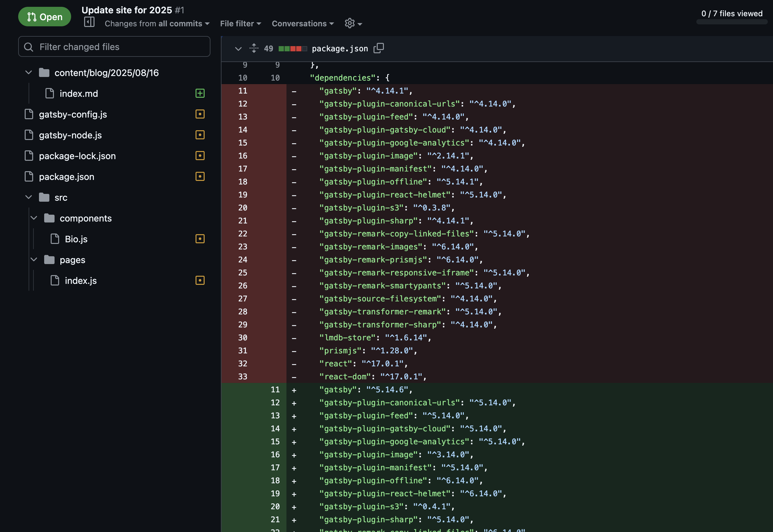Open the File filter menu
This screenshot has height=532, width=773.
coord(240,24)
